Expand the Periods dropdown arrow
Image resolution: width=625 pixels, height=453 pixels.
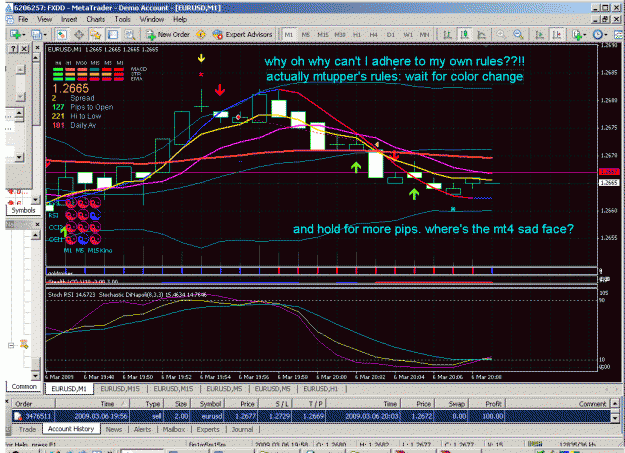605,35
